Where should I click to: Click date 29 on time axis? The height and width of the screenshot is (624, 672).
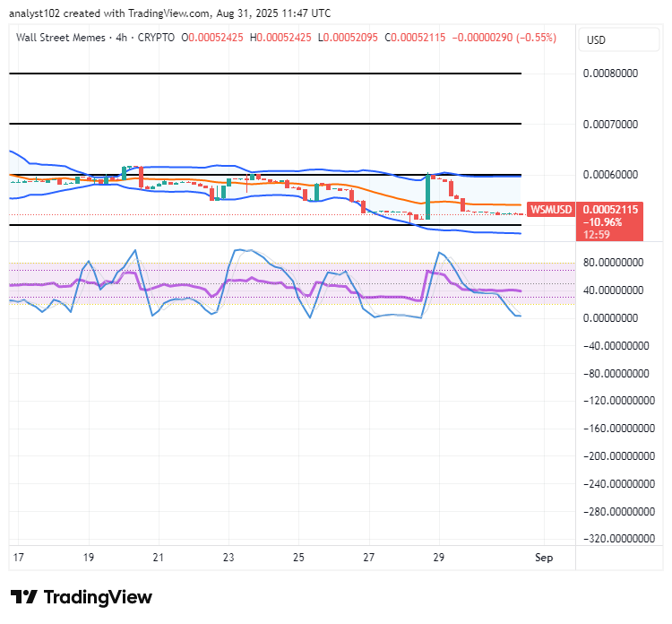coord(438,558)
